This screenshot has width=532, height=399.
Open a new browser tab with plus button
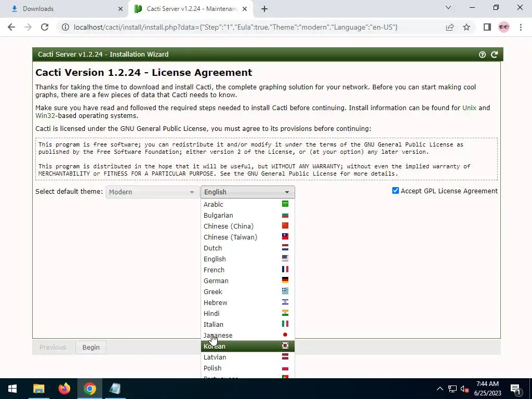(x=264, y=9)
